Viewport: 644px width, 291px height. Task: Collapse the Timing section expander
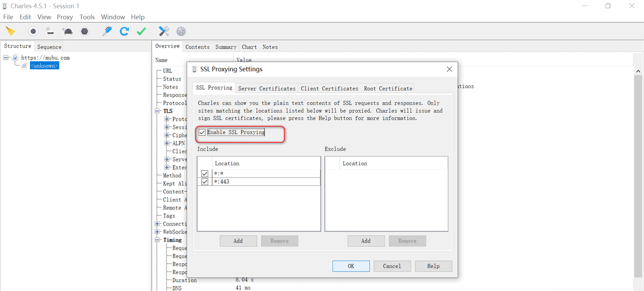(158, 240)
